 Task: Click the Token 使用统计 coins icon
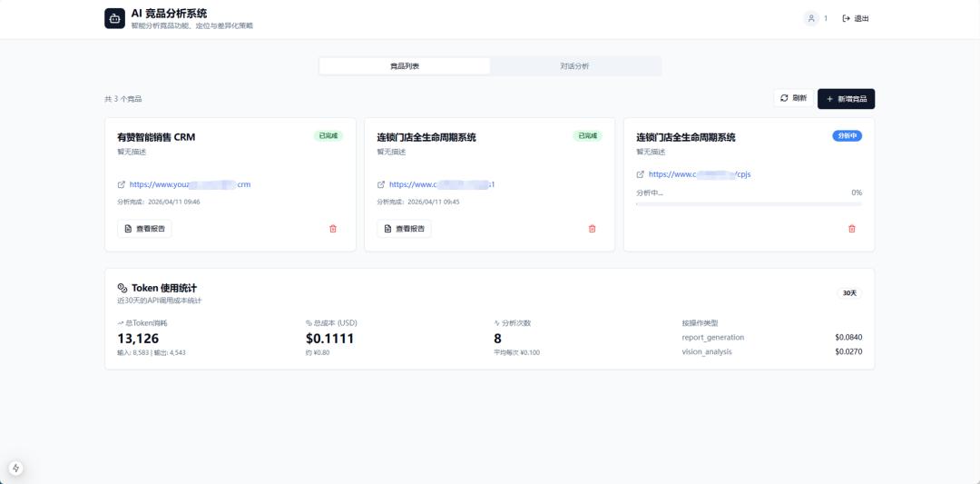coord(122,288)
